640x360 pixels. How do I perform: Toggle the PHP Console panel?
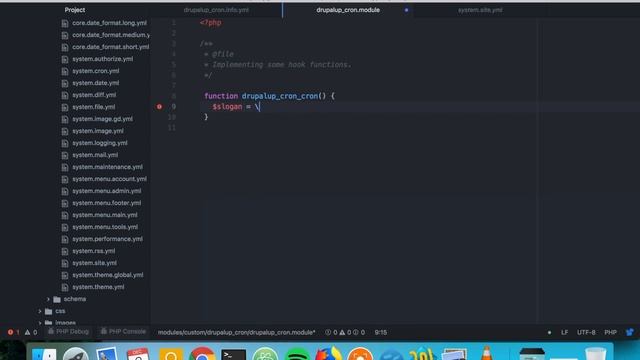(123, 331)
